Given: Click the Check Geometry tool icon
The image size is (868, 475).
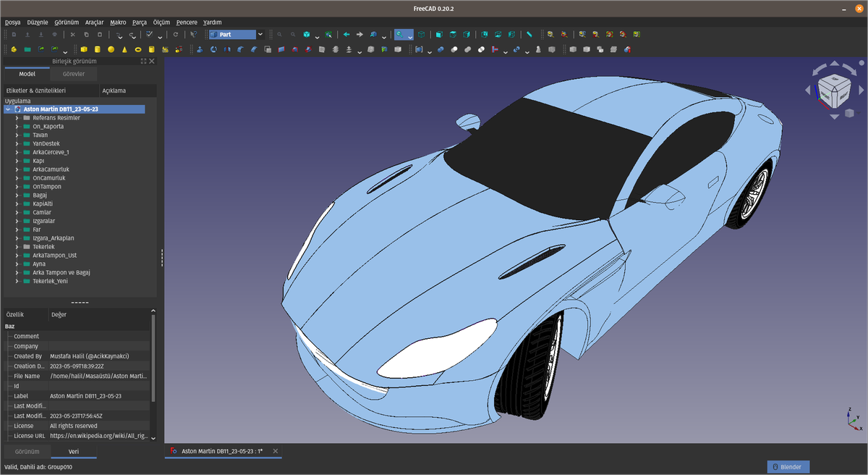Looking at the screenshot, I should point(538,49).
